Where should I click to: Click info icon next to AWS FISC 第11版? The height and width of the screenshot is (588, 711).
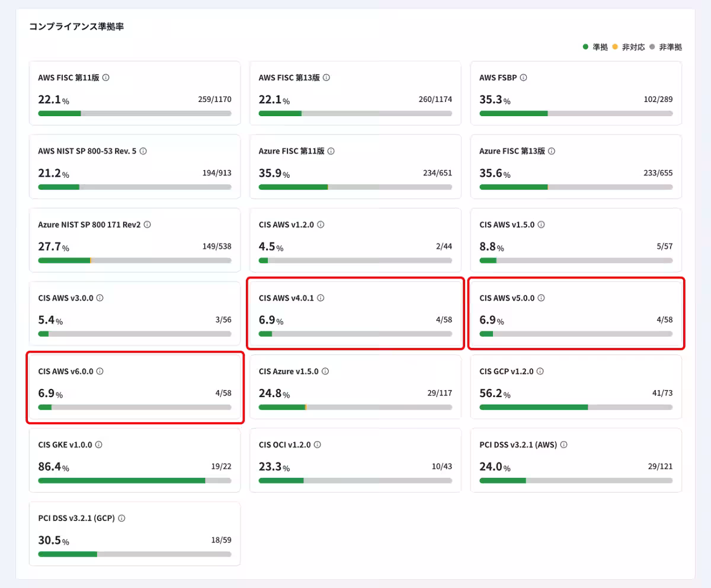[105, 78]
